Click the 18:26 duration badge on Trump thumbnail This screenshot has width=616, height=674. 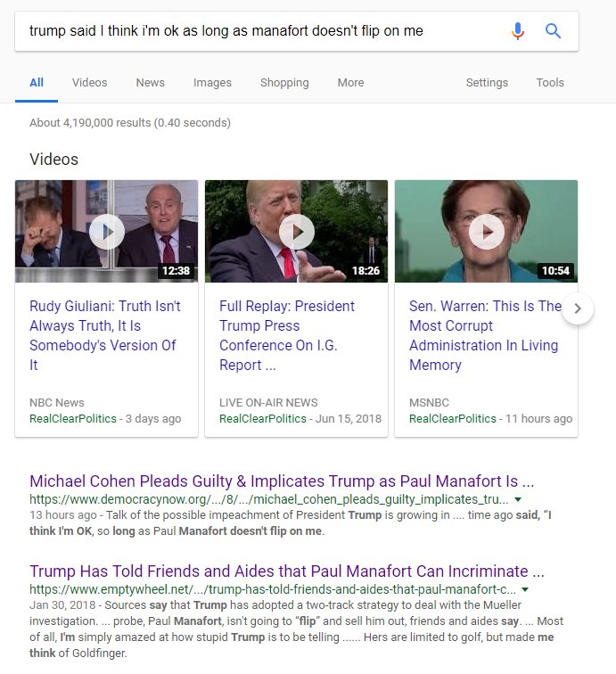(365, 270)
